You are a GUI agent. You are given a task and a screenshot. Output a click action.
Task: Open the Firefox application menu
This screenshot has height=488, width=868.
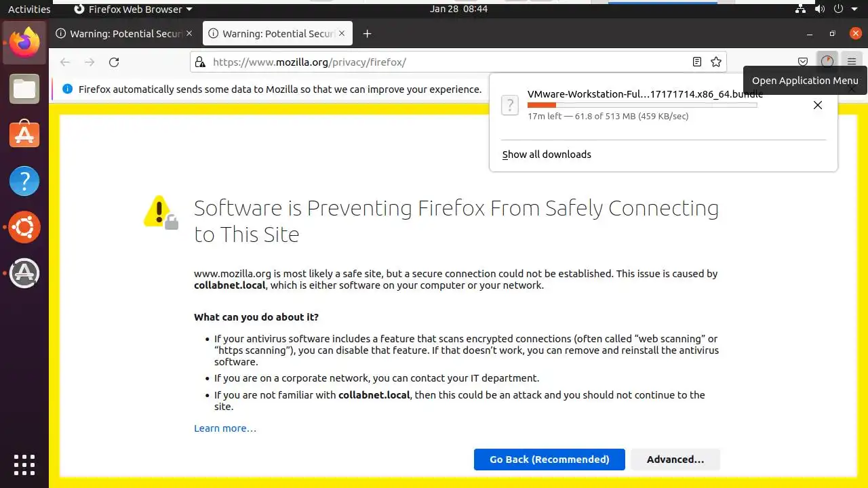pyautogui.click(x=852, y=62)
